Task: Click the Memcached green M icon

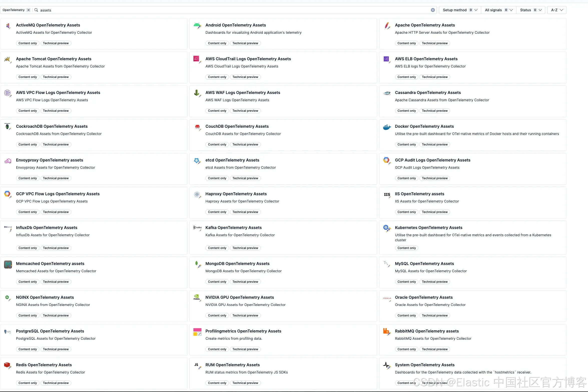Action: [x=8, y=264]
